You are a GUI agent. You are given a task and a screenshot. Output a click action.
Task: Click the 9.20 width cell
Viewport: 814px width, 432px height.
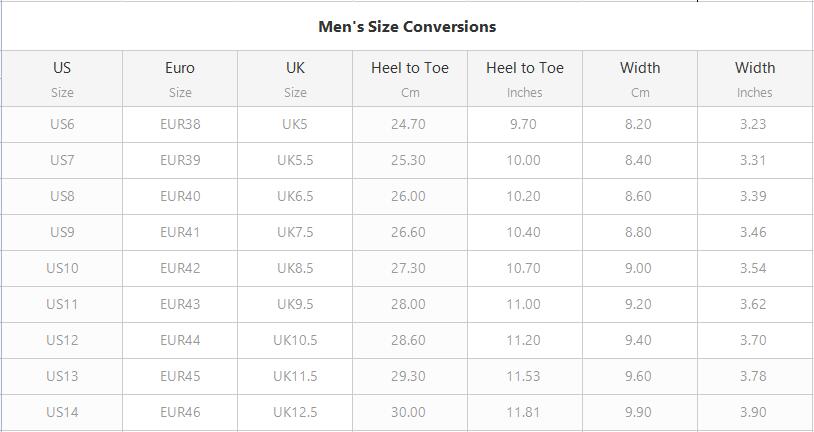point(638,304)
